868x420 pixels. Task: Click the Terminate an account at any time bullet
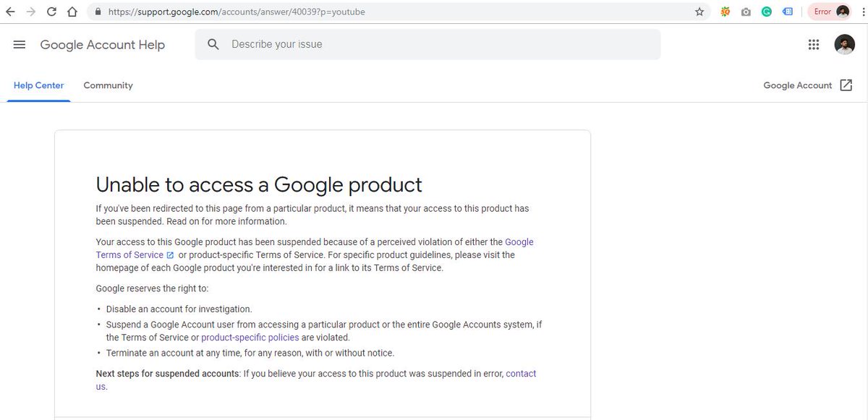click(250, 353)
